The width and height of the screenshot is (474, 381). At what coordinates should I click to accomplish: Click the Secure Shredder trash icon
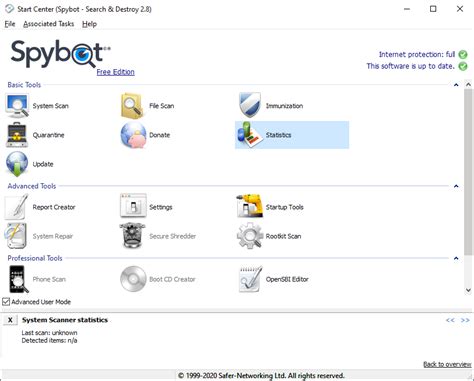132,236
